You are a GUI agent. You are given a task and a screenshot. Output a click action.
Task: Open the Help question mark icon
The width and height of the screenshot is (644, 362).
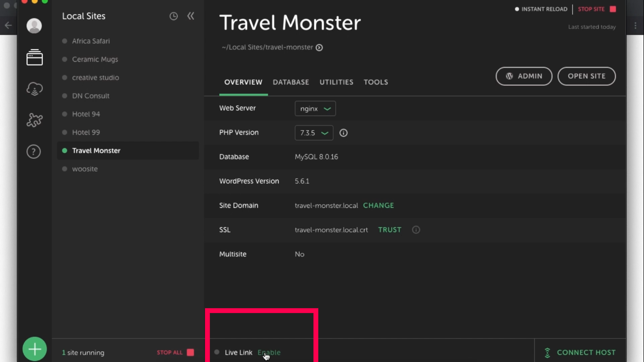[33, 152]
